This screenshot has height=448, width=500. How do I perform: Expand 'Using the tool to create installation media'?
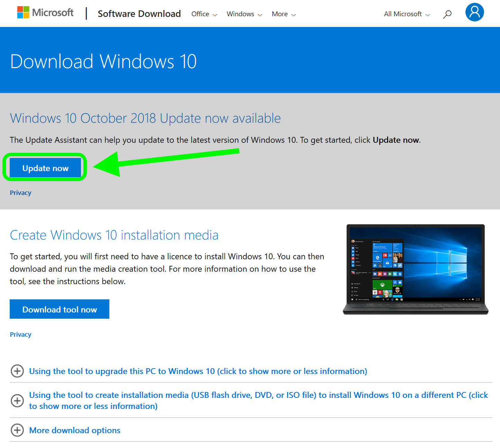click(258, 401)
